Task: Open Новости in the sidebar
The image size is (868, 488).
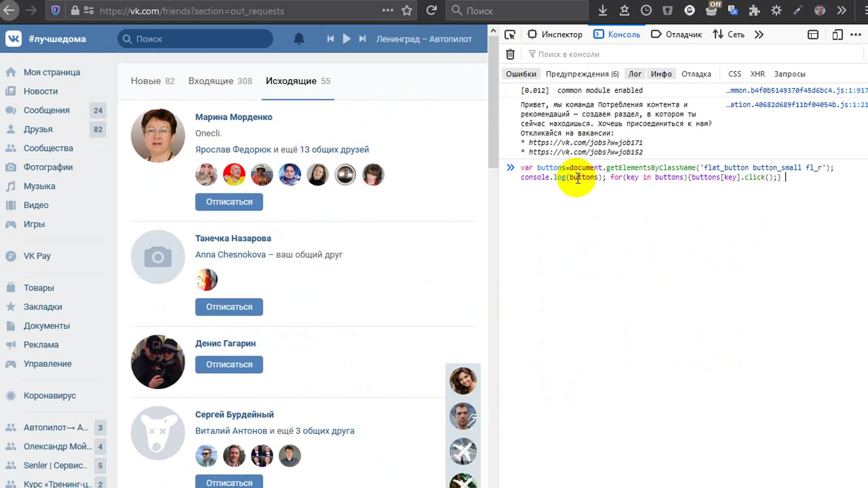Action: click(x=40, y=91)
